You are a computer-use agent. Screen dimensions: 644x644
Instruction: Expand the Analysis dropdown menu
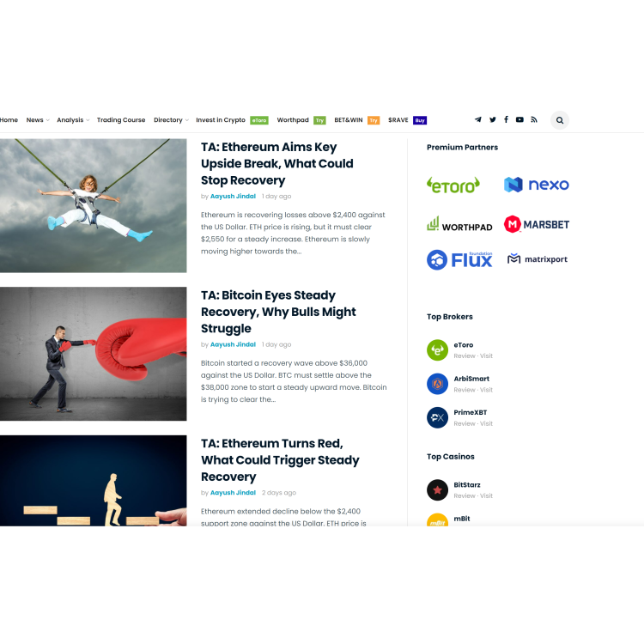(x=73, y=120)
